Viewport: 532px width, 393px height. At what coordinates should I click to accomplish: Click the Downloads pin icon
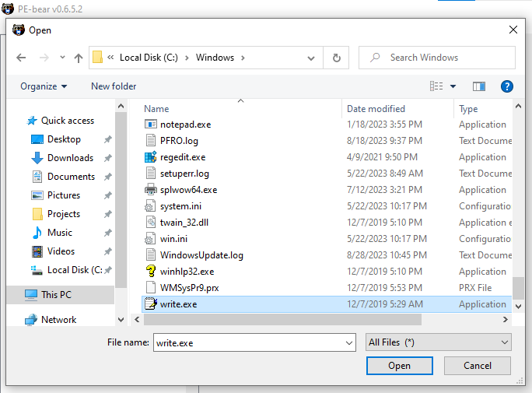pos(108,158)
